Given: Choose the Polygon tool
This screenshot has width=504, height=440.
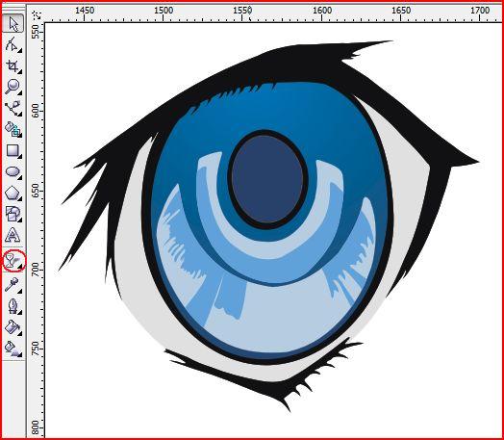Looking at the screenshot, I should pyautogui.click(x=13, y=193).
